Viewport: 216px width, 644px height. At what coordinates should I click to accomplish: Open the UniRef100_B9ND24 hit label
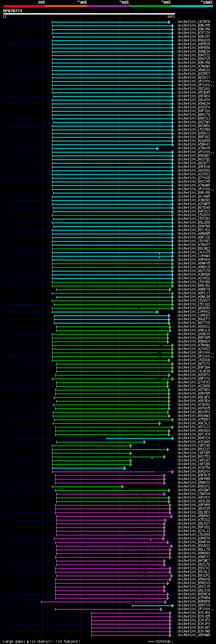click(x=194, y=52)
